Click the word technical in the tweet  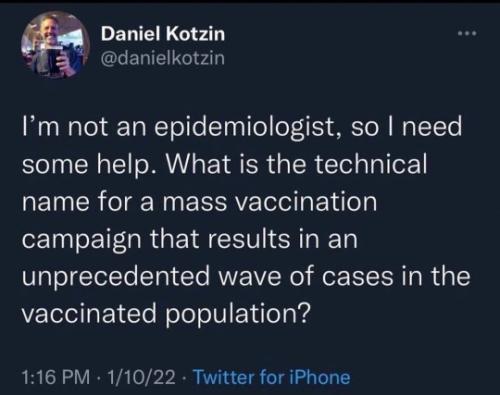click(371, 165)
